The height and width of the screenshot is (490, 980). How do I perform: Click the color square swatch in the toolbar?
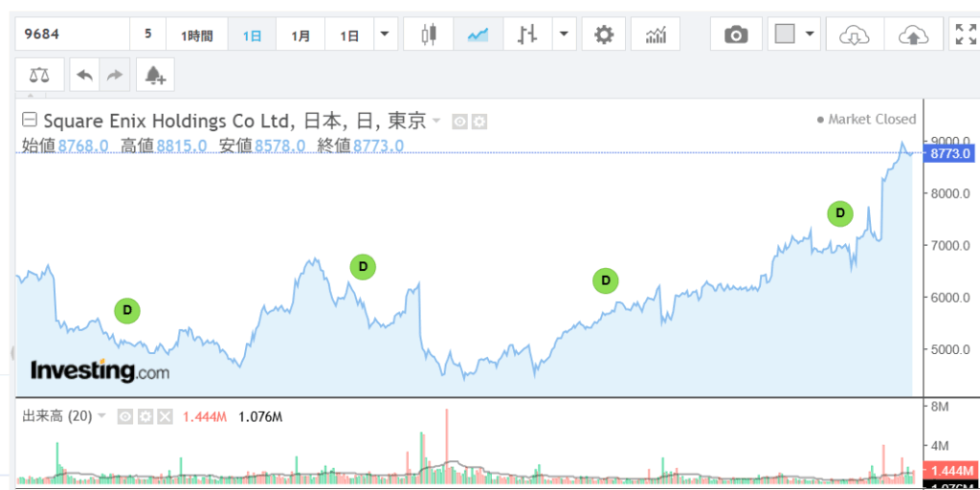coord(785,33)
